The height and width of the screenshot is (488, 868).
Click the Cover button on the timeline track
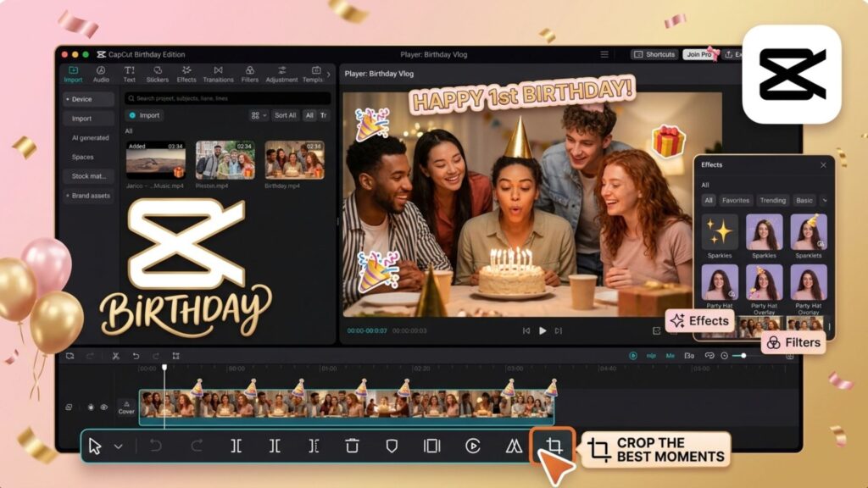point(126,408)
